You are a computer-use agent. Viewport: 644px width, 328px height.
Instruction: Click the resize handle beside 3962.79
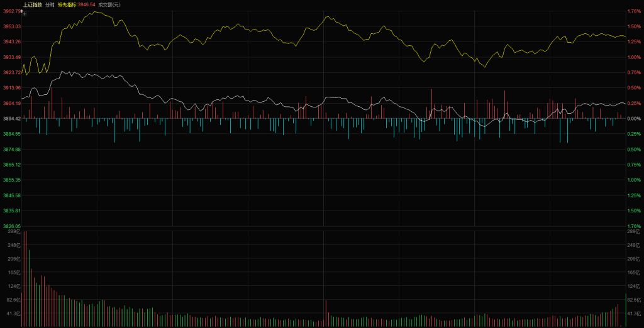pos(21,11)
